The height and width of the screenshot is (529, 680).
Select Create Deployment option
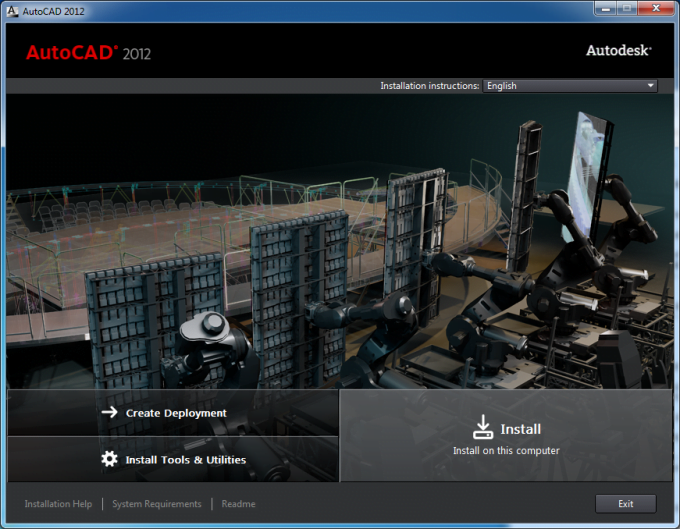click(173, 412)
